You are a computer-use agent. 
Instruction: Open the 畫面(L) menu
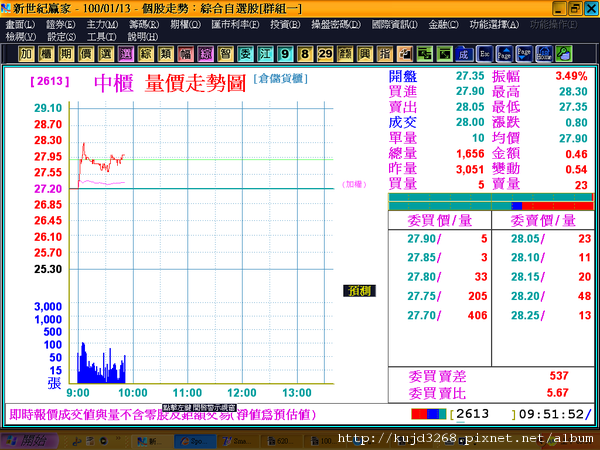[x=20, y=24]
